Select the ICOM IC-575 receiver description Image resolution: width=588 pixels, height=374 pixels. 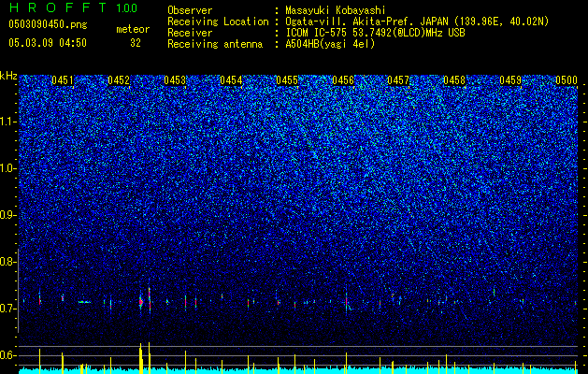[x=375, y=33]
